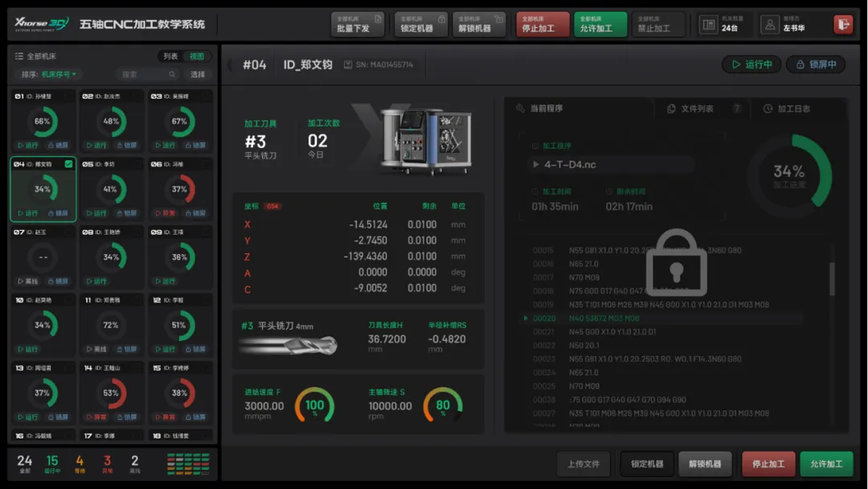Click top bar 批量下发 button
Image resolution: width=868 pixels, height=489 pixels.
pos(358,25)
